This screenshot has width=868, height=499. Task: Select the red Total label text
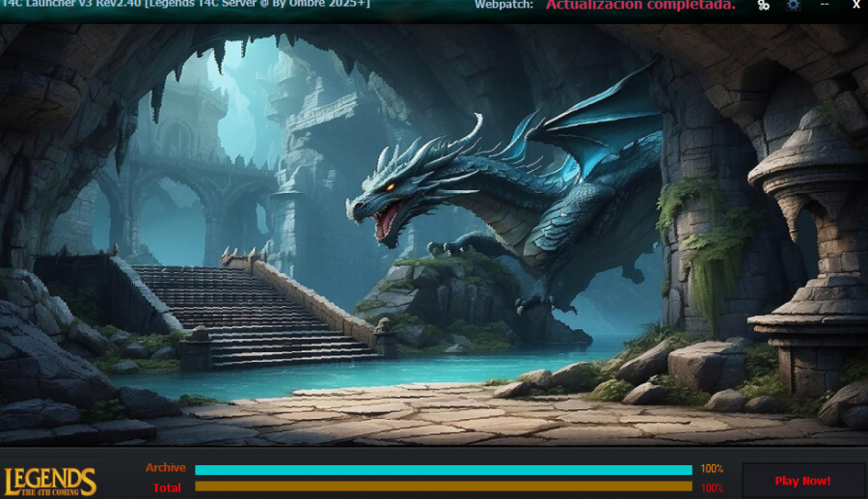[167, 487]
